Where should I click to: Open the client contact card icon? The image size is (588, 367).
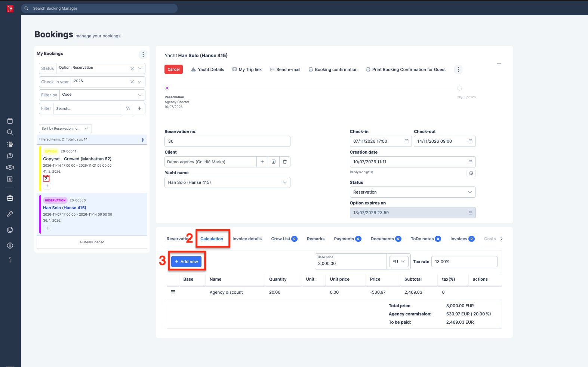(x=274, y=162)
